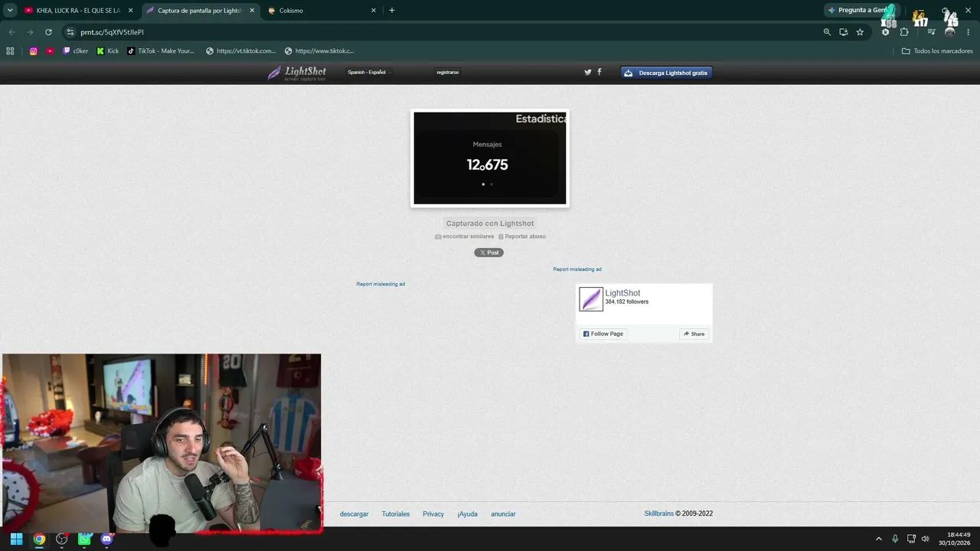Click the browser back arrow

11,32
